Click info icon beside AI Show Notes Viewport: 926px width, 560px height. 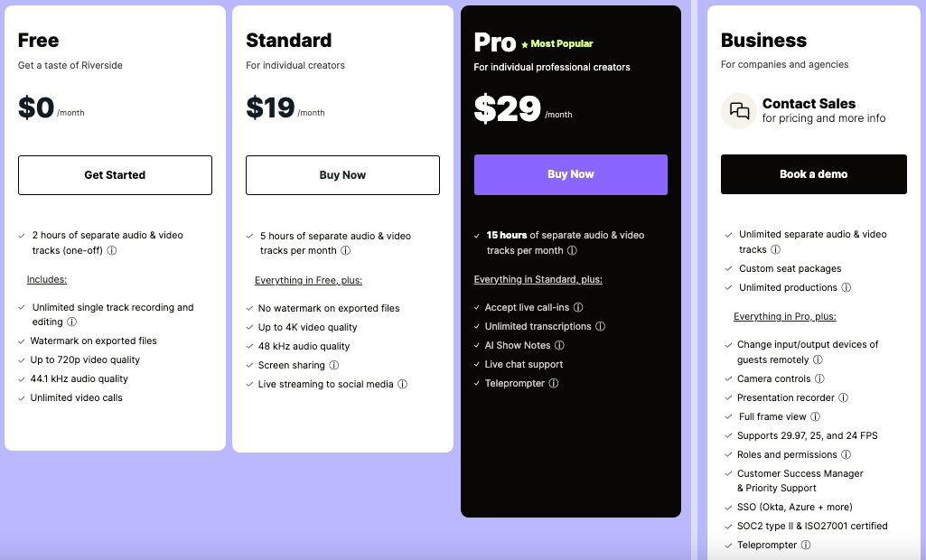(559, 346)
